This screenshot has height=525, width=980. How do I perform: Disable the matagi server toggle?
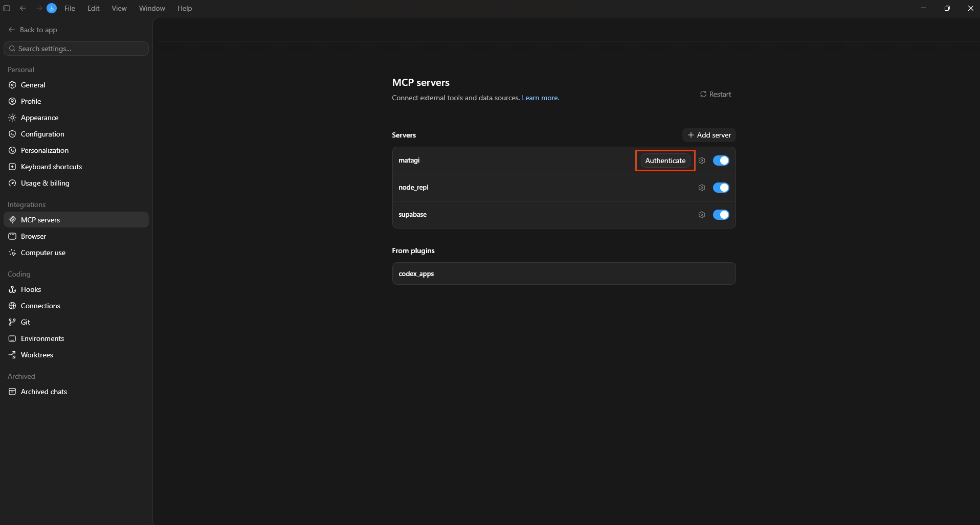[721, 161]
